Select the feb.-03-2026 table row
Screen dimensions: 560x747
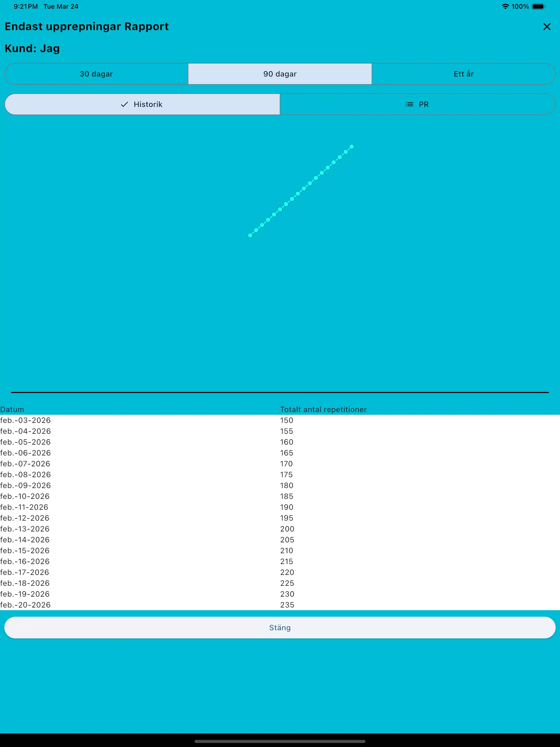click(x=26, y=420)
